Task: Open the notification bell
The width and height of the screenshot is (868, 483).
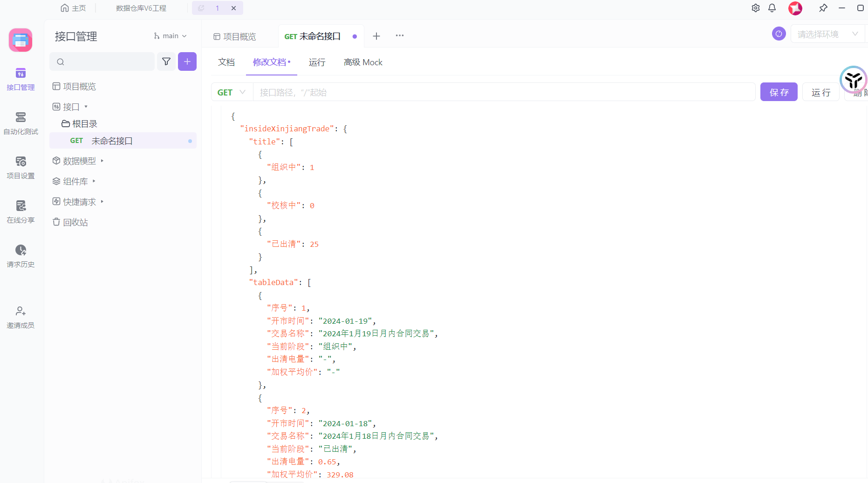Action: [x=772, y=8]
